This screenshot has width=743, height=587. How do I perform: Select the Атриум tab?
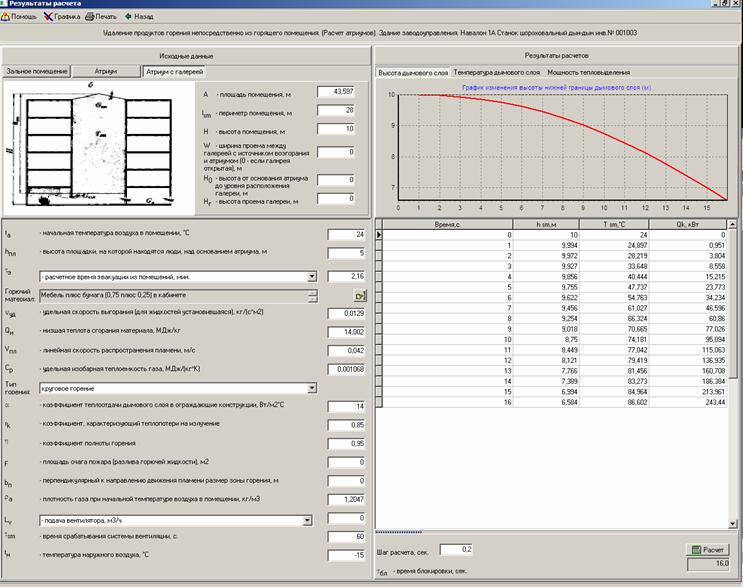click(106, 72)
